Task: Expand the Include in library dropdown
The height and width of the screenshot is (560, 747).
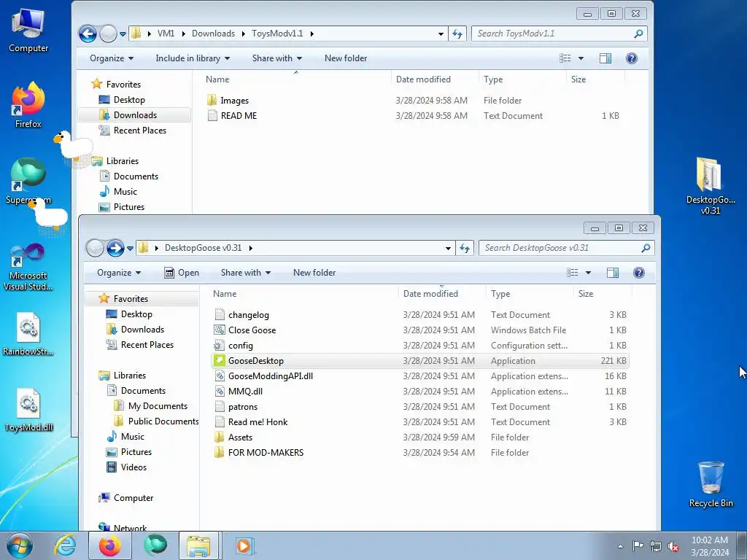Action: 193,58
